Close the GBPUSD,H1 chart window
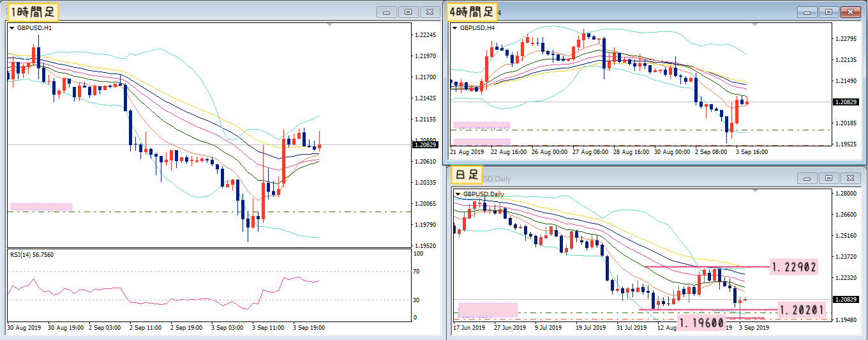This screenshot has width=868, height=340. coord(429,12)
